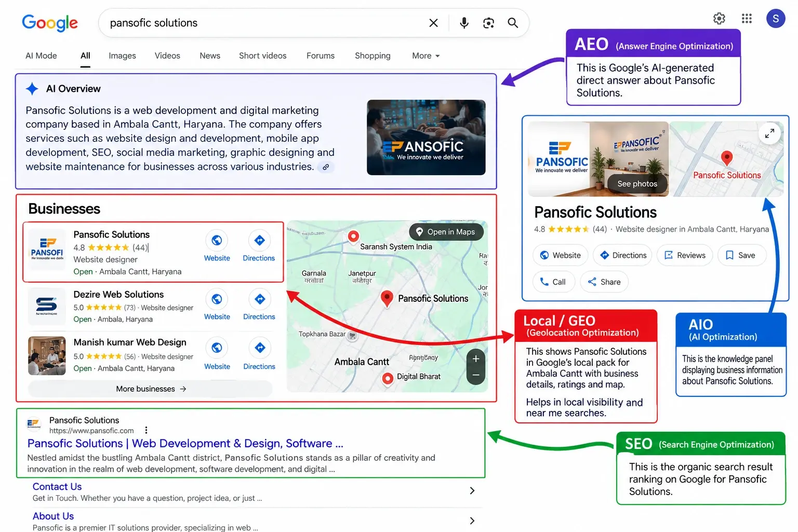
Task: Expand the About Us sitelink chevron
Action: [x=472, y=521]
